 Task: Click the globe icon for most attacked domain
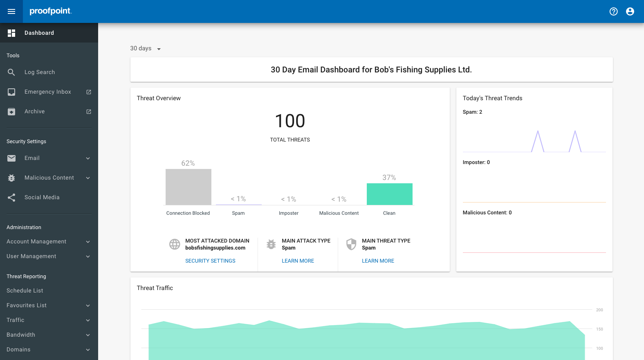(x=175, y=244)
